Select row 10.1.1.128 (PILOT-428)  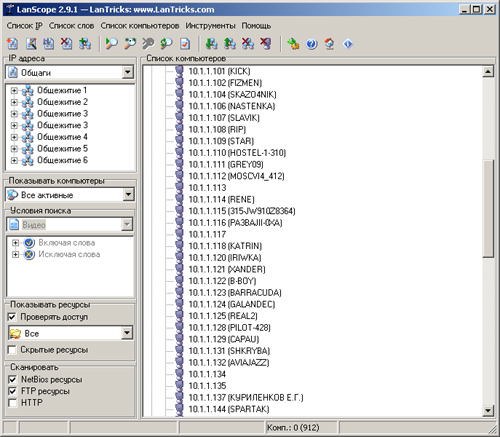point(229,327)
